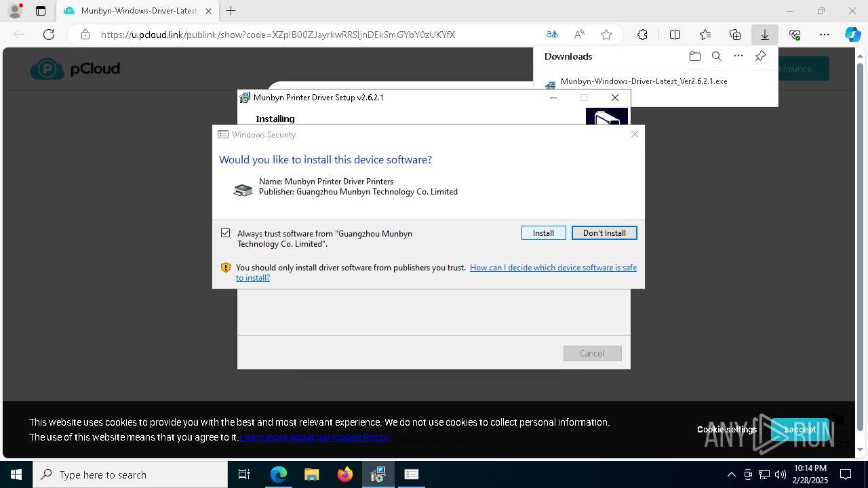
Task: Click the Edge profile avatar icon
Action: [x=15, y=11]
